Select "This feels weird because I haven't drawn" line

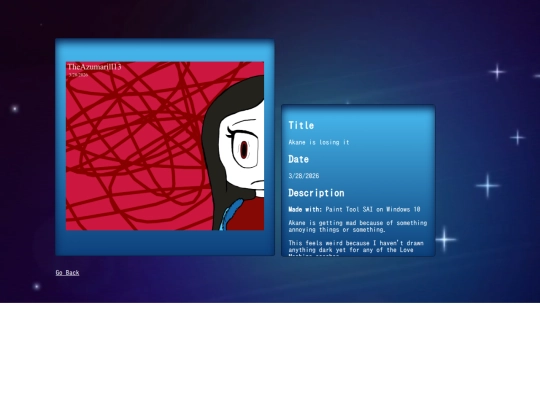(x=356, y=243)
